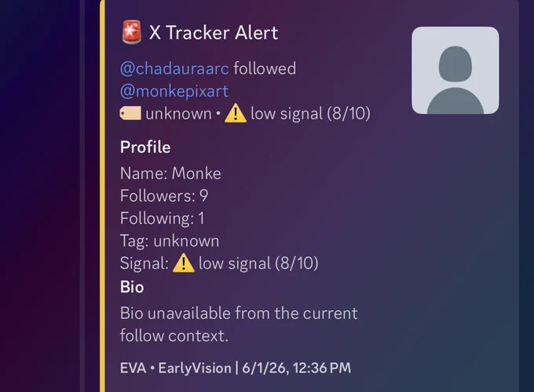Viewport: 534px width, 392px height.
Task: Open the @monkepixart profile link
Action: pyautogui.click(x=174, y=91)
